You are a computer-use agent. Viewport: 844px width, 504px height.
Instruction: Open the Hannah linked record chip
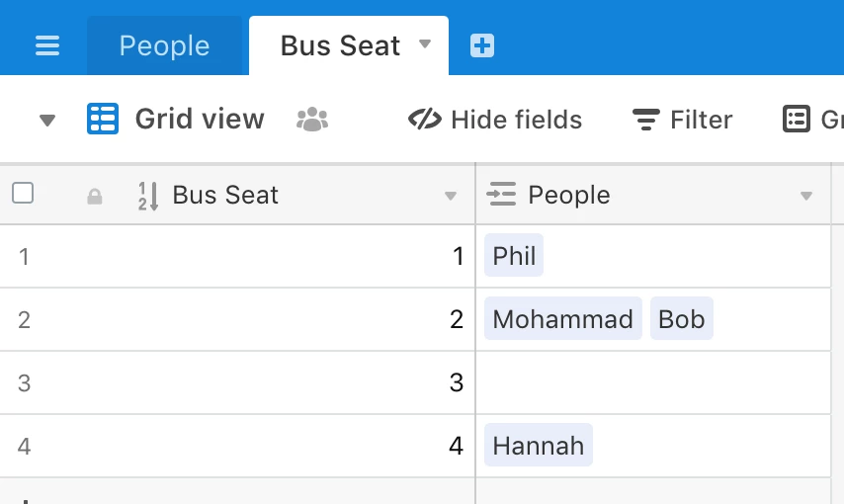click(539, 446)
